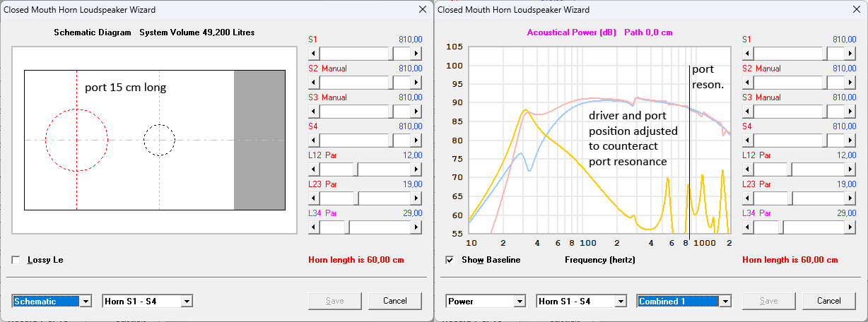Click the L34 slider thumb in Acoustical Power window
This screenshot has height=322, width=868.
[x=781, y=227]
